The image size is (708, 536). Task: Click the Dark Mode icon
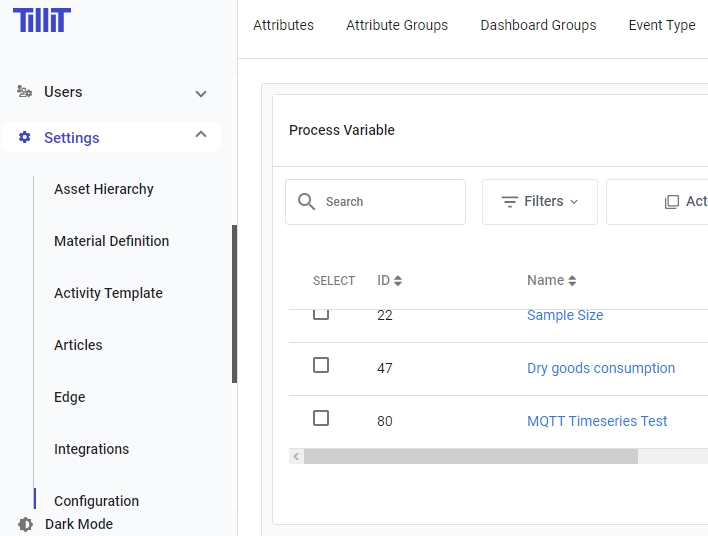[26, 524]
